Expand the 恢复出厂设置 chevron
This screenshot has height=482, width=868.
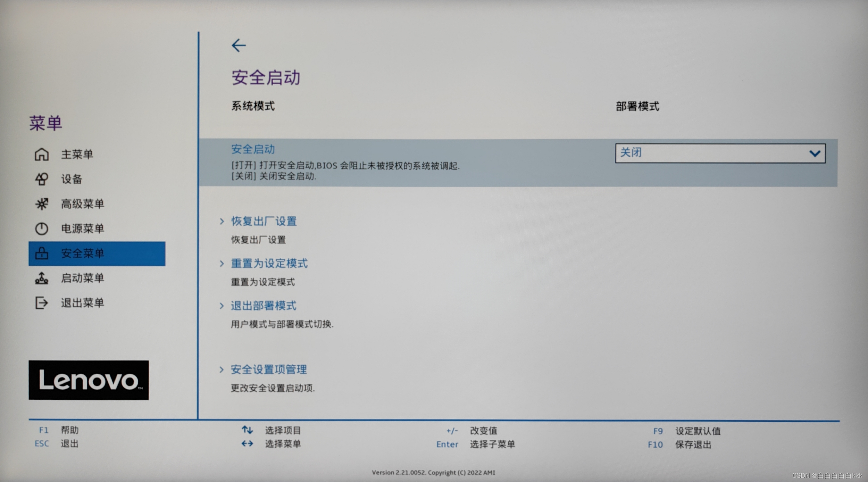pos(222,221)
